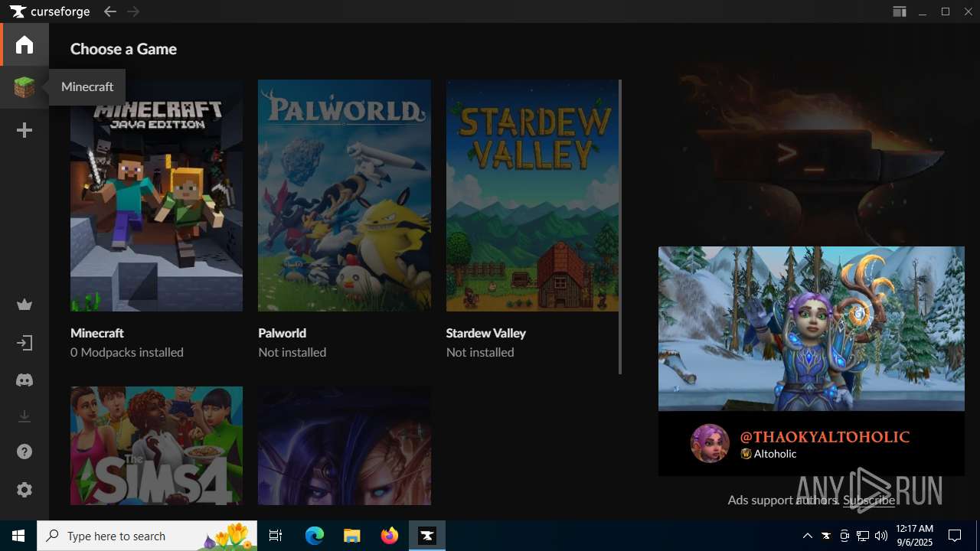The image size is (980, 551).
Task: Select the Minecraft grass block sidebar icon
Action: tap(24, 87)
